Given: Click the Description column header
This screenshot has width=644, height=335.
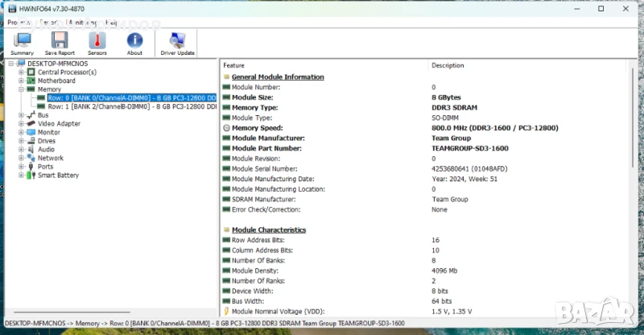Looking at the screenshot, I should tap(448, 65).
